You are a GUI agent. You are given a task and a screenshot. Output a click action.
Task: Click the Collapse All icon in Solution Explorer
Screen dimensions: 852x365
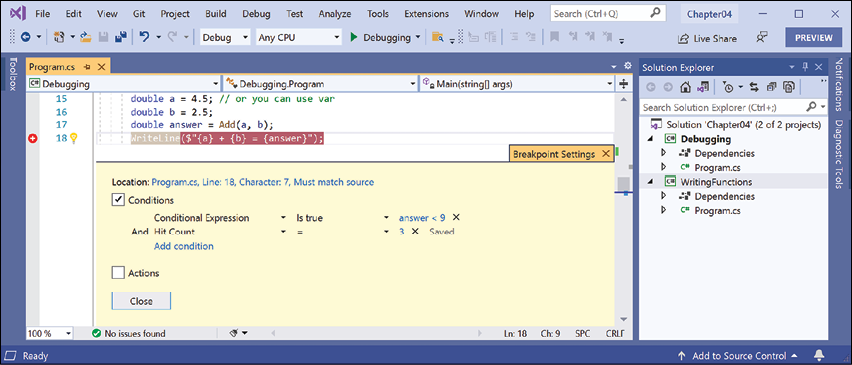pyautogui.click(x=772, y=87)
